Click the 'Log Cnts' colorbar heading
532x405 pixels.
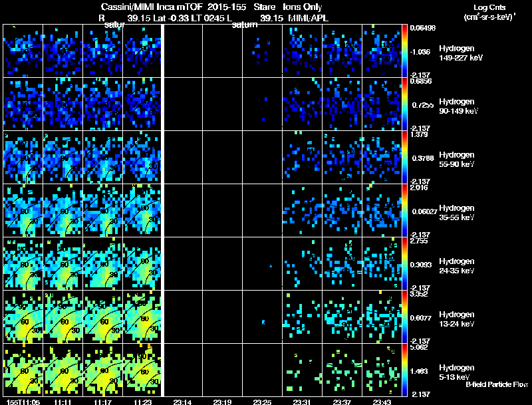pyautogui.click(x=489, y=7)
